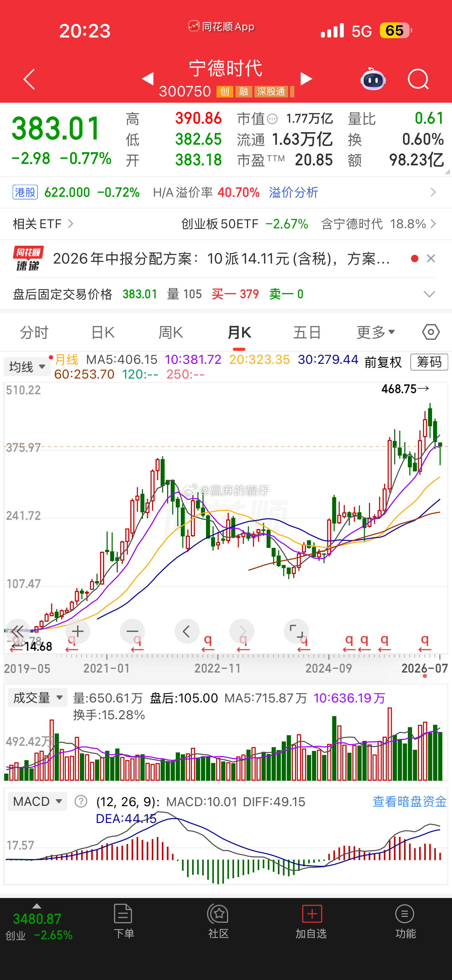Open the robot AI assistant
This screenshot has width=452, height=980.
(x=373, y=79)
